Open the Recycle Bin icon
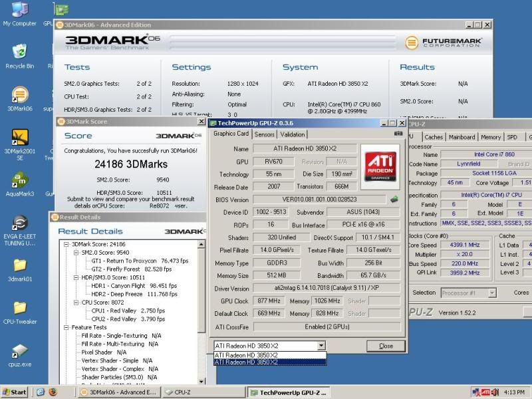 pyautogui.click(x=19, y=57)
